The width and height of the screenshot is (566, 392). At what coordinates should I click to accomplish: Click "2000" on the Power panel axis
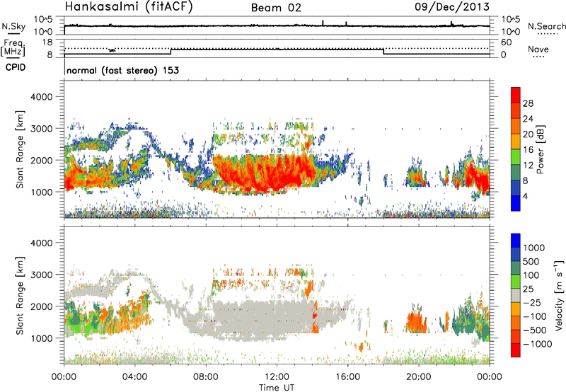(41, 160)
